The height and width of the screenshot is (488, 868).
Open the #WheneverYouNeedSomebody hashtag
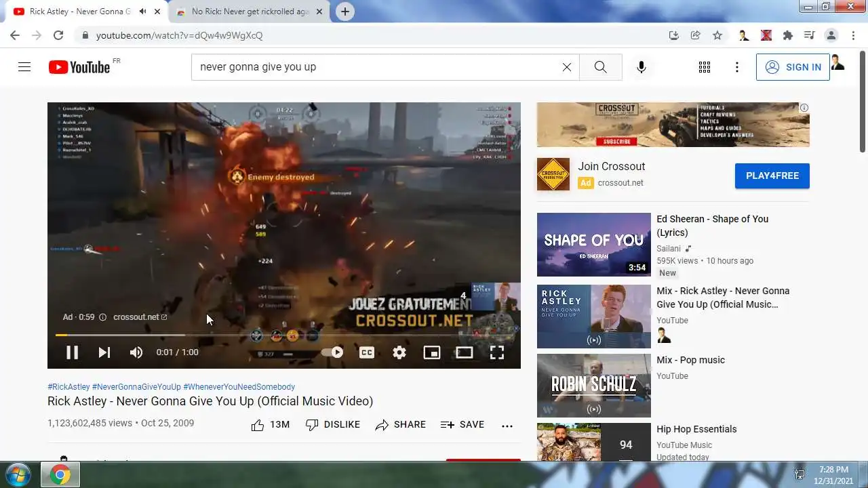click(239, 387)
